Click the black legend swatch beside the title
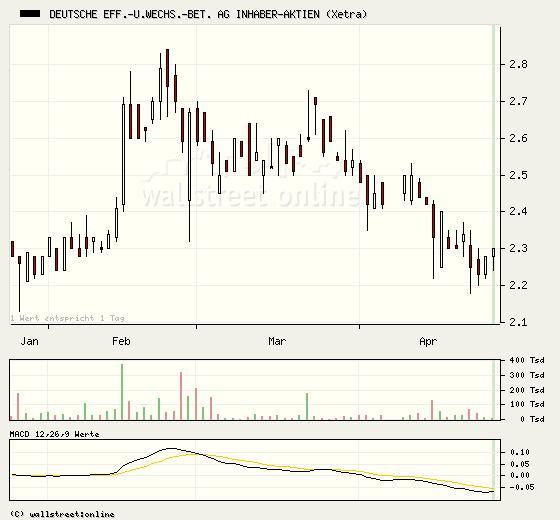This screenshot has width=560, height=520. click(x=30, y=14)
